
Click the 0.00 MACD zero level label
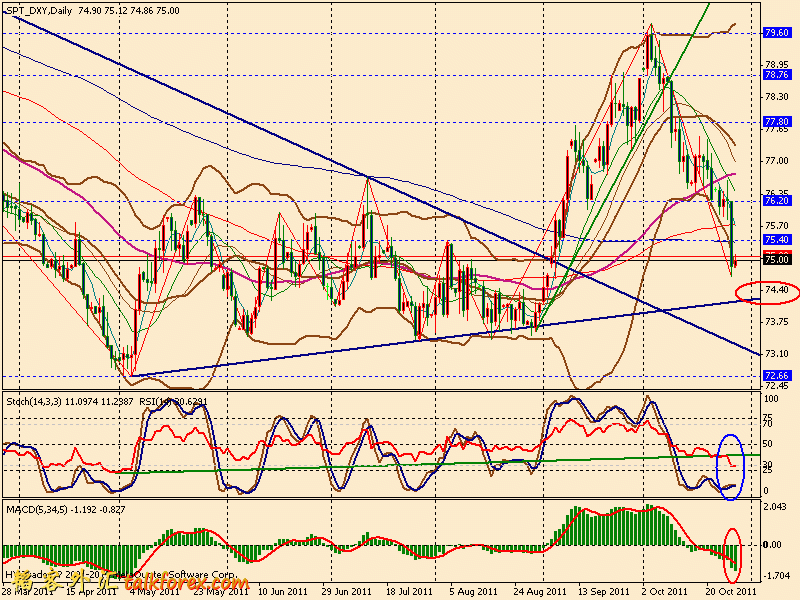(772, 545)
